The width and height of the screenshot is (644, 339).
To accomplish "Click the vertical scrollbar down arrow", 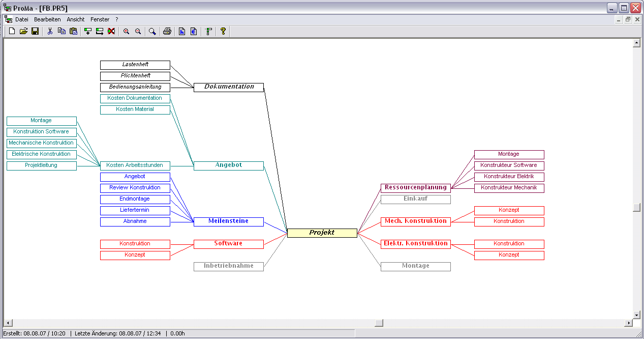I will (636, 315).
